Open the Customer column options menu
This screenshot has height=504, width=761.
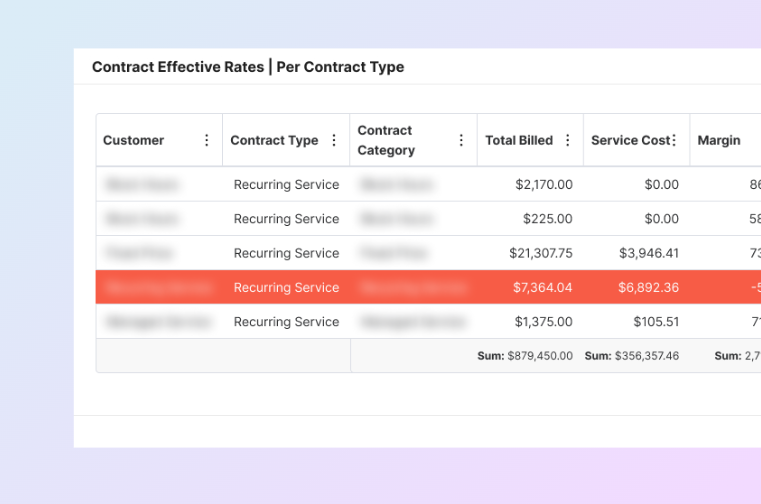[207, 141]
